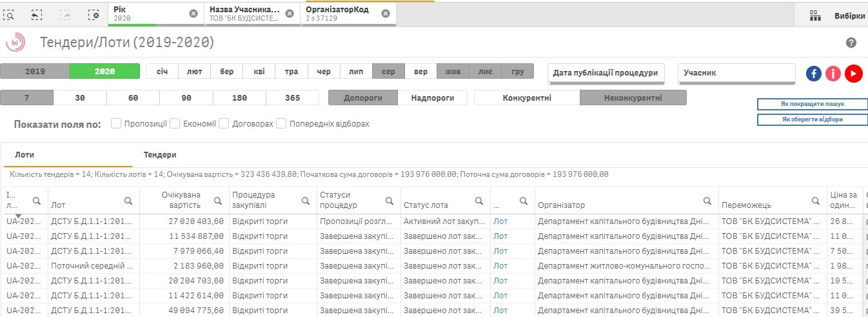Filter by month січ

pos(163,72)
